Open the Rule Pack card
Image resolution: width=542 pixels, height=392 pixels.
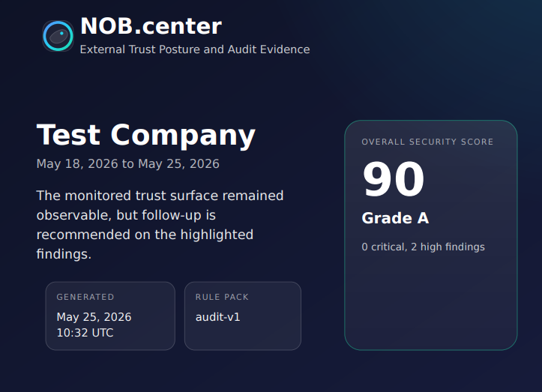243,316
